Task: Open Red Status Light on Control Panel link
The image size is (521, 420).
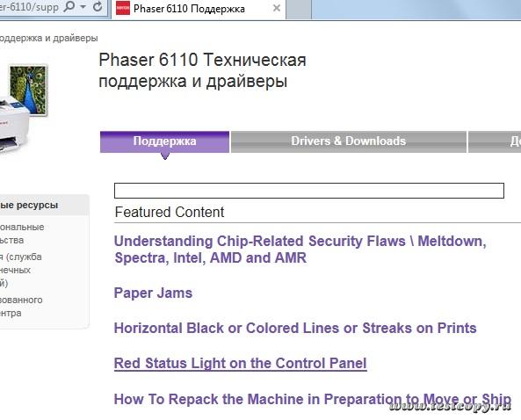Action: point(240,363)
